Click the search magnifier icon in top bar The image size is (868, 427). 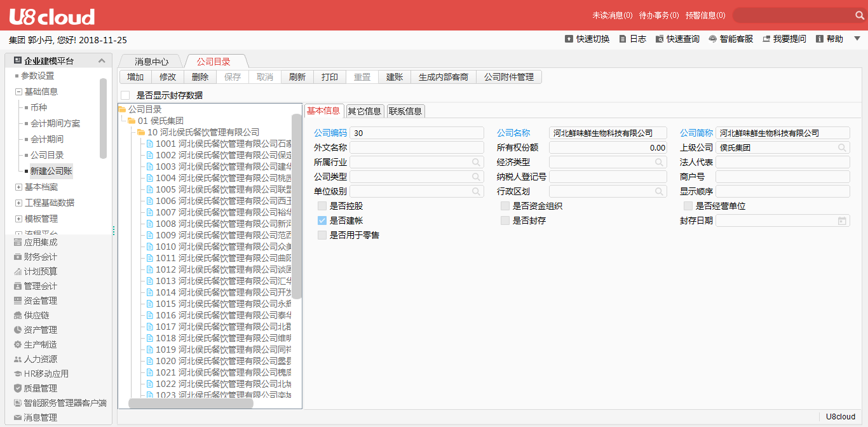[859, 15]
